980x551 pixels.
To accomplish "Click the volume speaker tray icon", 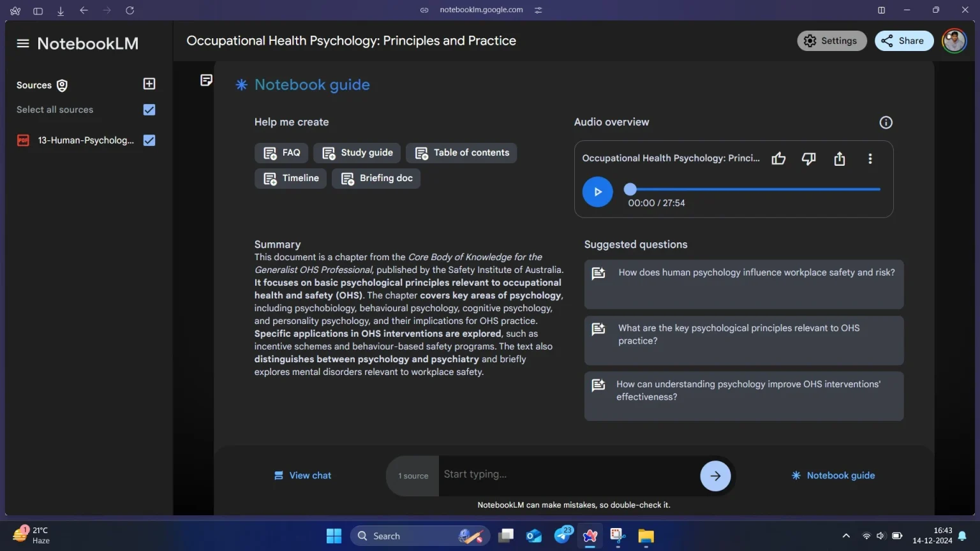I will (880, 536).
